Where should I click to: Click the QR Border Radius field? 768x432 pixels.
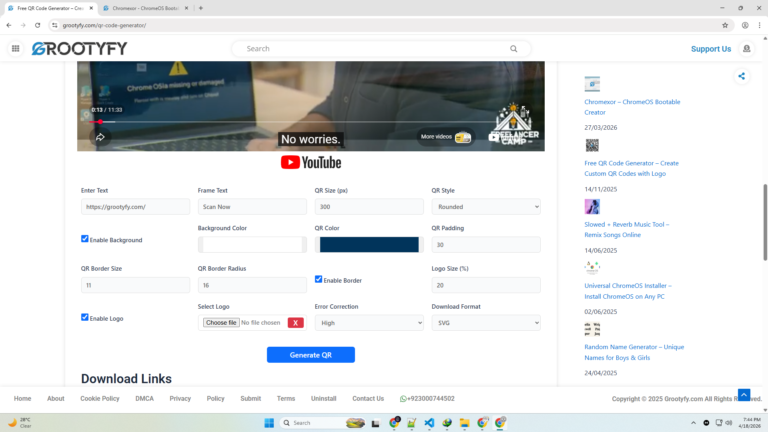tap(252, 285)
